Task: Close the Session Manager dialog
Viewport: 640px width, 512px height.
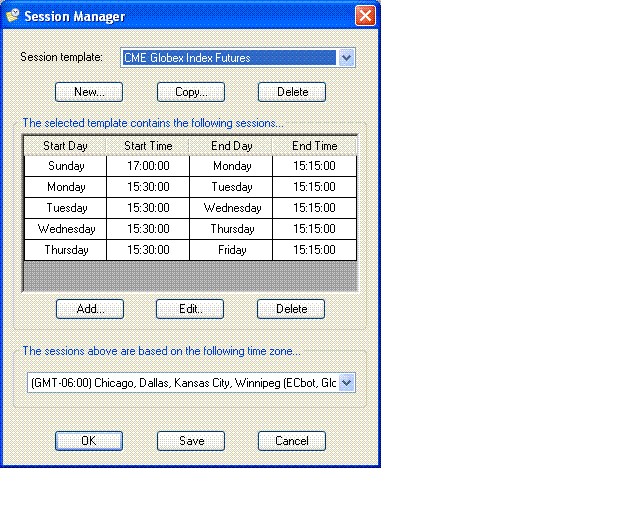Action: click(x=365, y=16)
